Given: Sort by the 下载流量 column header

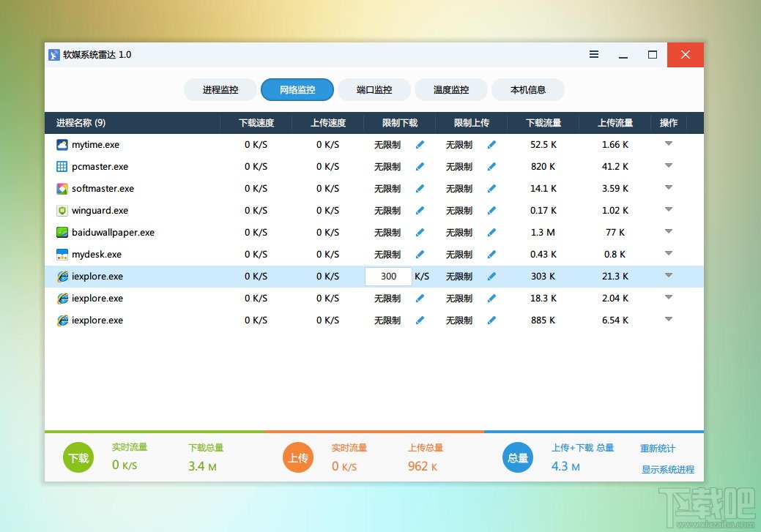Looking at the screenshot, I should [543, 123].
